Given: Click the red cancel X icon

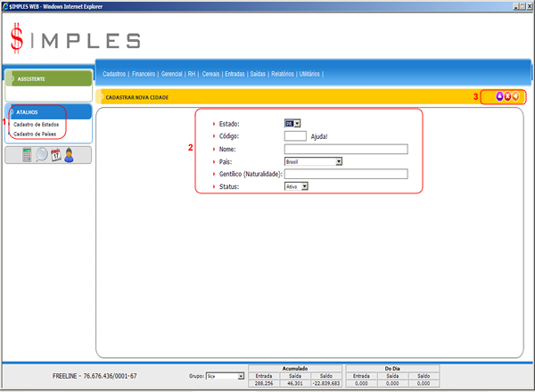Looking at the screenshot, I should [507, 96].
